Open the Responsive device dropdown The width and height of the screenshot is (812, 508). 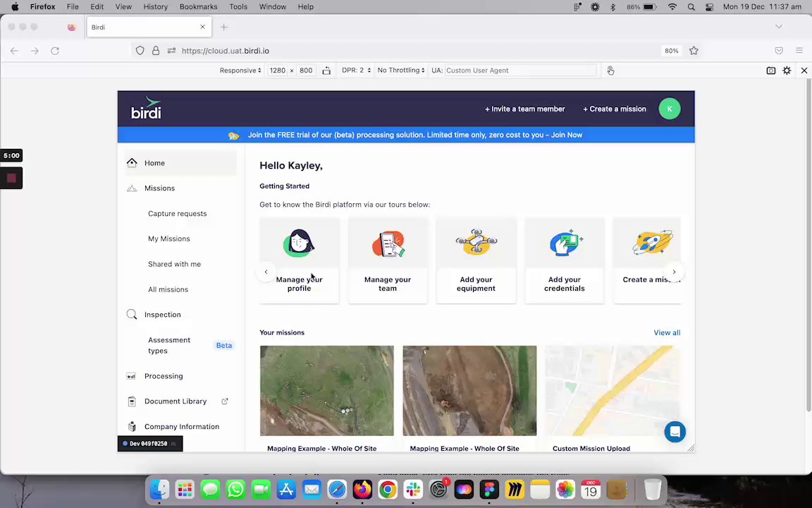coord(240,71)
